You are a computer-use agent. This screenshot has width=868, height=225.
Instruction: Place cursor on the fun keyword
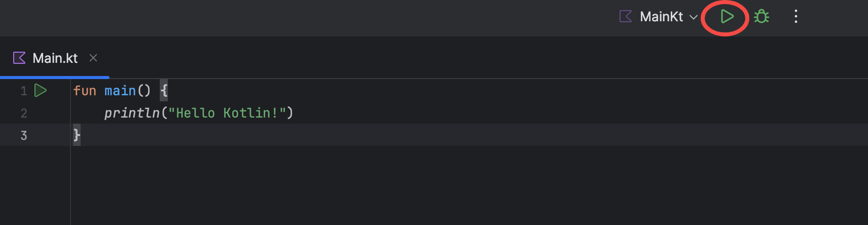[x=84, y=91]
